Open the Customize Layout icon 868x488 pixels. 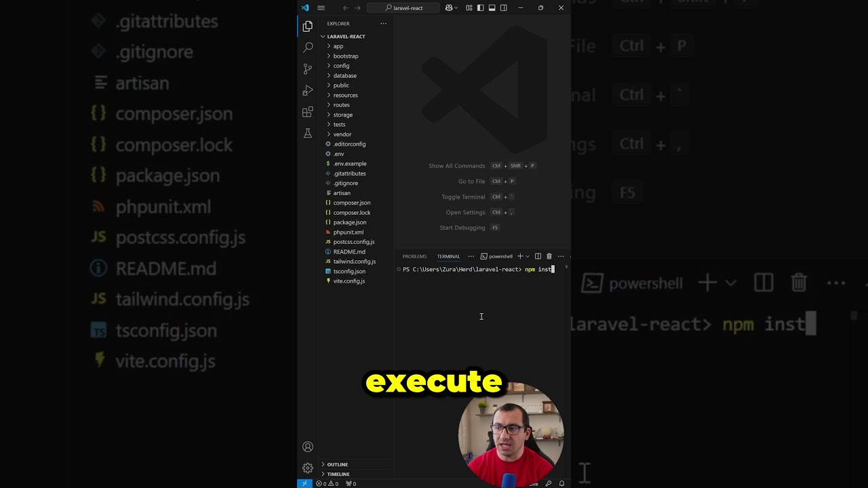[469, 8]
